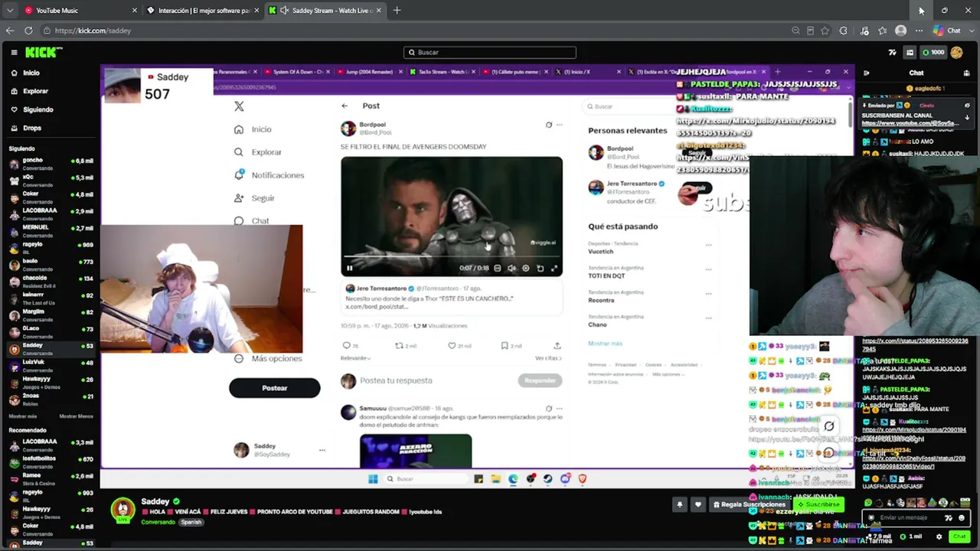Open the followed channel Hawkeyyy in Siguiendo

(x=51, y=382)
